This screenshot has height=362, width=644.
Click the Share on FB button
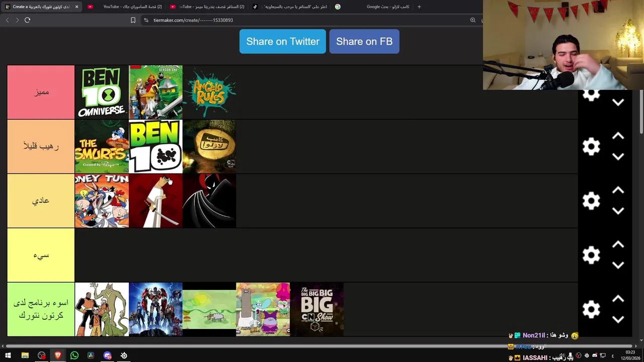(x=364, y=41)
